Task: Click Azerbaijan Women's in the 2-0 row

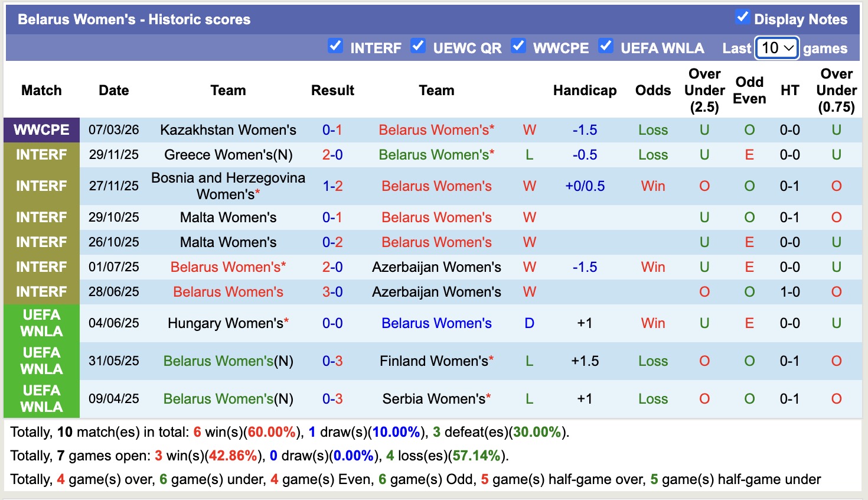Action: tap(436, 267)
